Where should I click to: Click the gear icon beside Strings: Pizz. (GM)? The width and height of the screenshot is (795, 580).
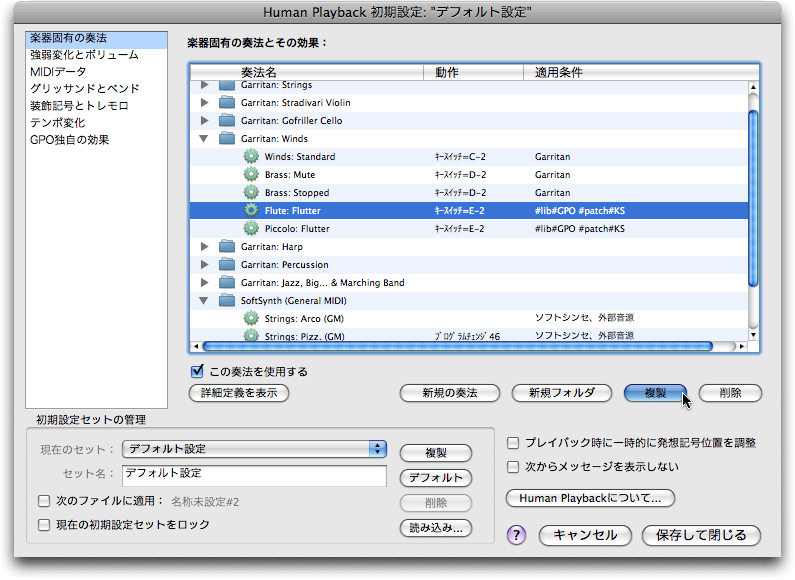[251, 335]
